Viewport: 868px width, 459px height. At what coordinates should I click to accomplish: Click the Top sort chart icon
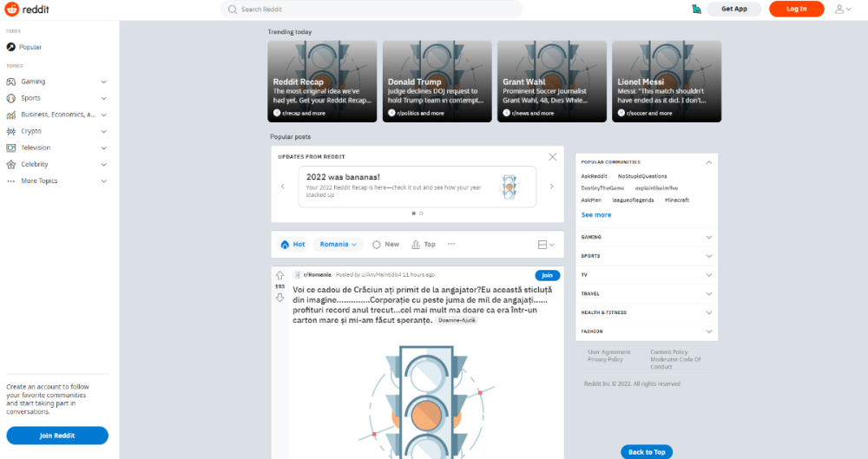[416, 245]
